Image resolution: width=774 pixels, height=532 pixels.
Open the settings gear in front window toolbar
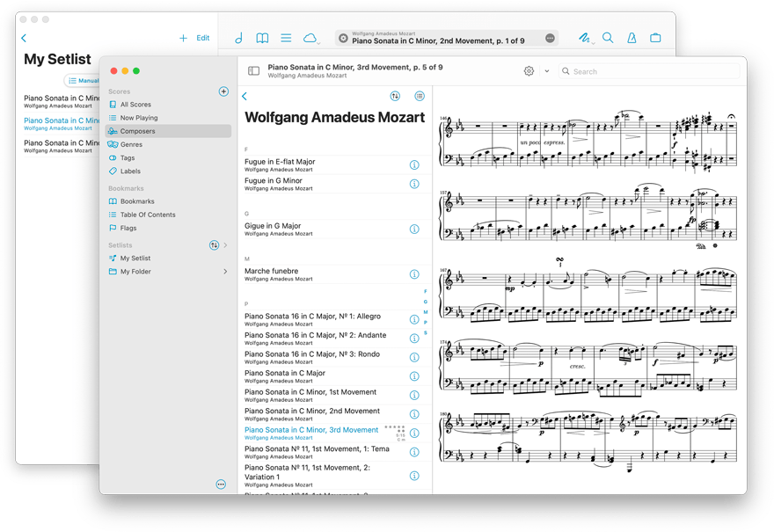pos(529,71)
